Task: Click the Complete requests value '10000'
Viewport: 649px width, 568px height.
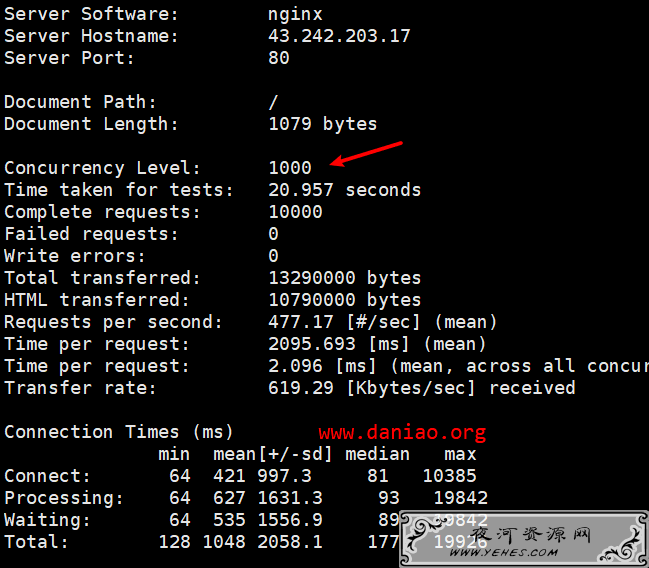Action: 295,212
